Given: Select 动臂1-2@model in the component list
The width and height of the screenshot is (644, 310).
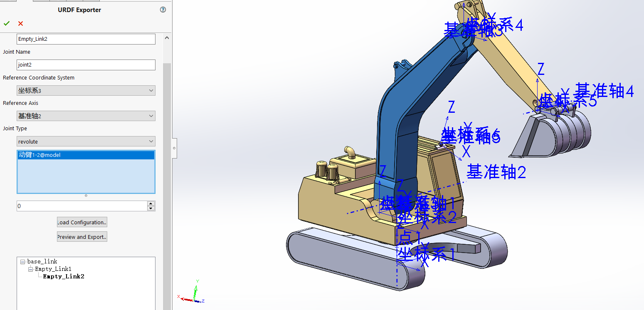Looking at the screenshot, I should 86,155.
